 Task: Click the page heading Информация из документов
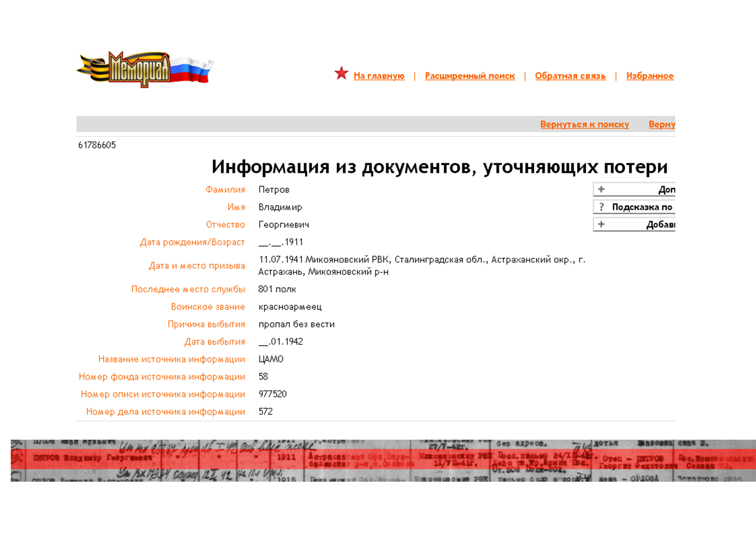(439, 167)
